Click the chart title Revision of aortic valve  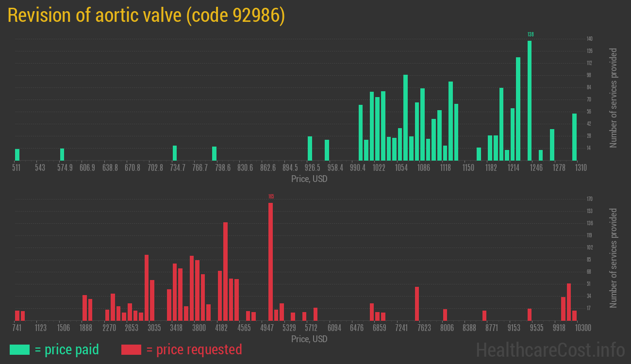pos(146,16)
